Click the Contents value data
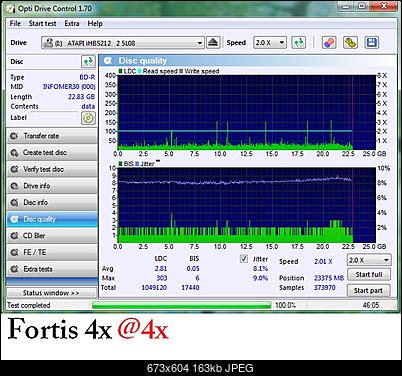The width and height of the screenshot is (402, 376). click(x=88, y=106)
